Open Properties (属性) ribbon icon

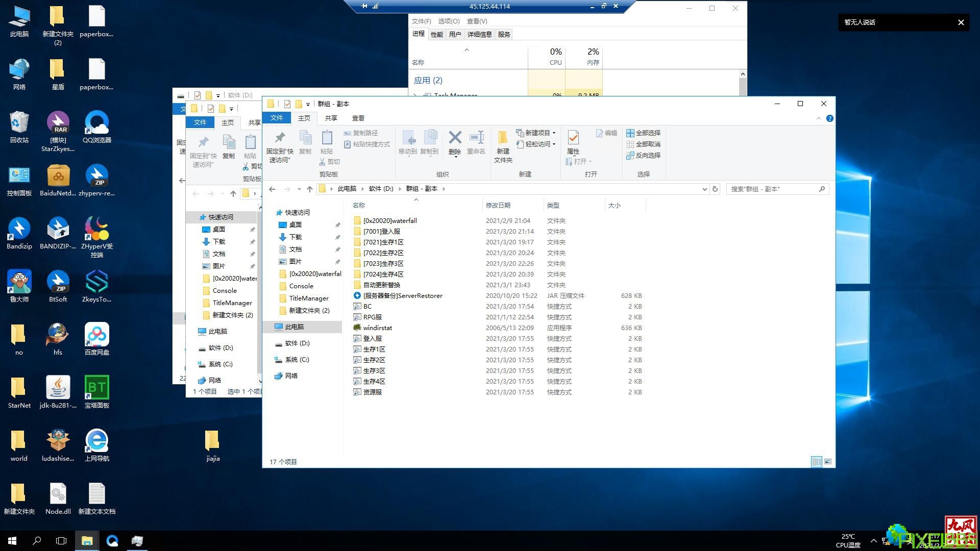click(573, 142)
